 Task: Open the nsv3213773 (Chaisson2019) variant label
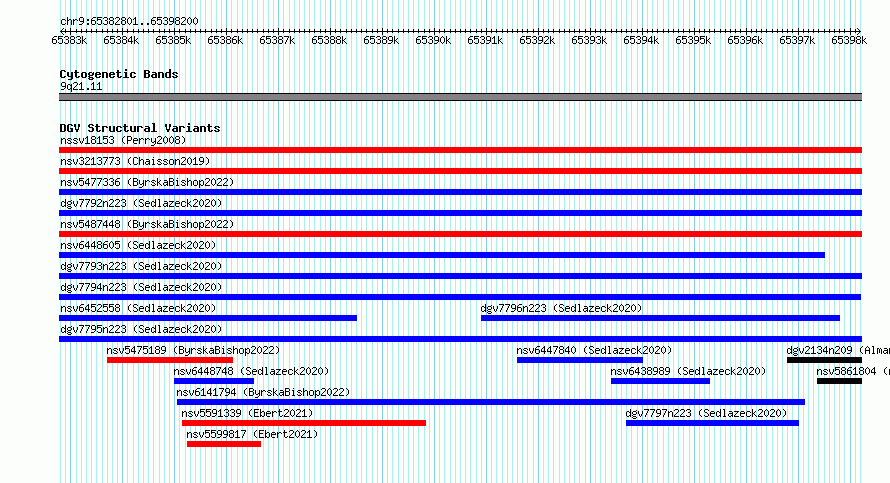[135, 161]
